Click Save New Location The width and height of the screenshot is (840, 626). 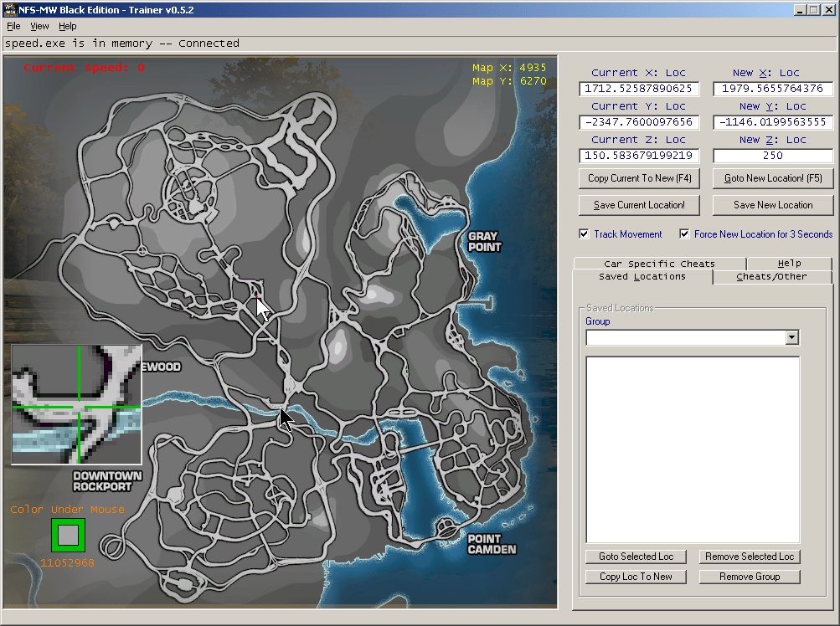pos(772,205)
